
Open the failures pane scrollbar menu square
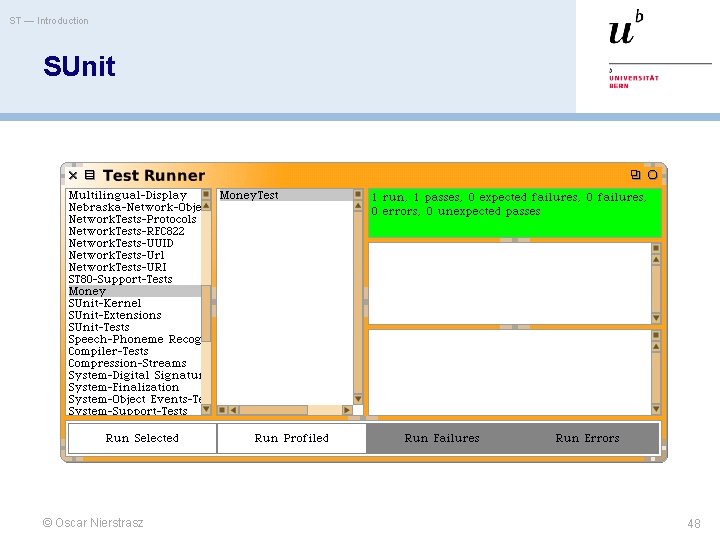point(656,248)
